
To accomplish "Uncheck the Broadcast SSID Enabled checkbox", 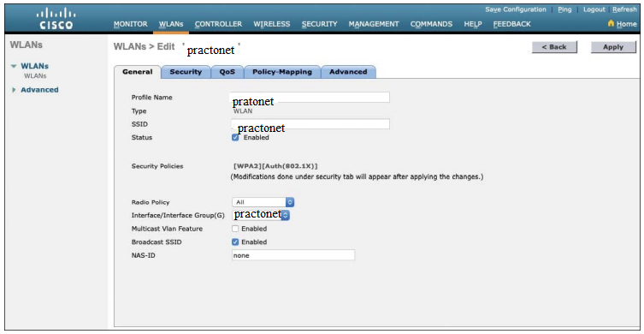I will (235, 242).
